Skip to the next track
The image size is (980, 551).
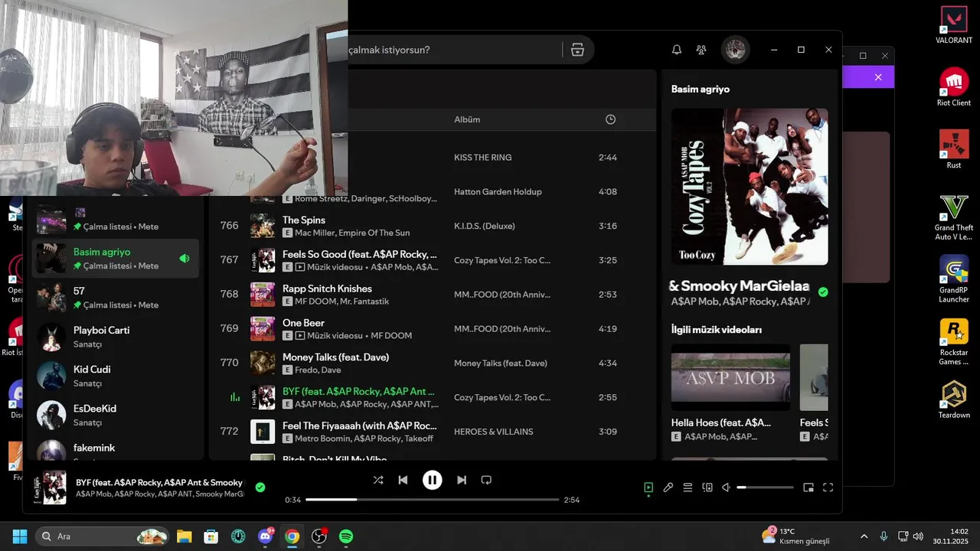point(462,480)
